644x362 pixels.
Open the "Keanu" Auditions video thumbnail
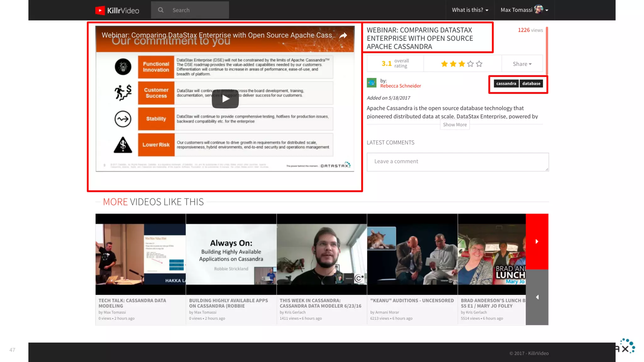pos(412,254)
